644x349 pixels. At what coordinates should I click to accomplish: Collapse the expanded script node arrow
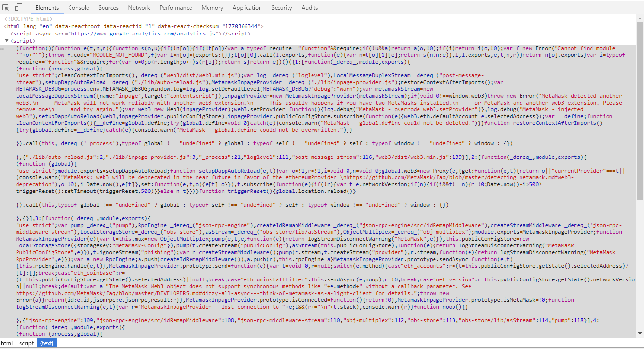7,41
